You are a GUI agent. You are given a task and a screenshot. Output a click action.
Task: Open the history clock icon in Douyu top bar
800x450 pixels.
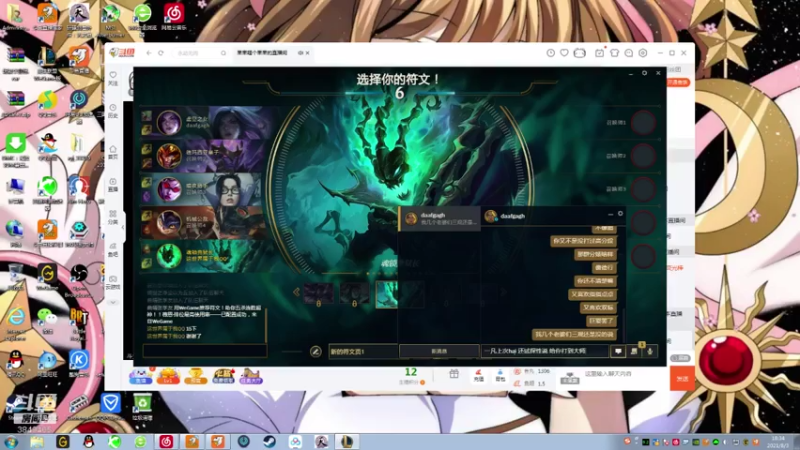(x=551, y=53)
